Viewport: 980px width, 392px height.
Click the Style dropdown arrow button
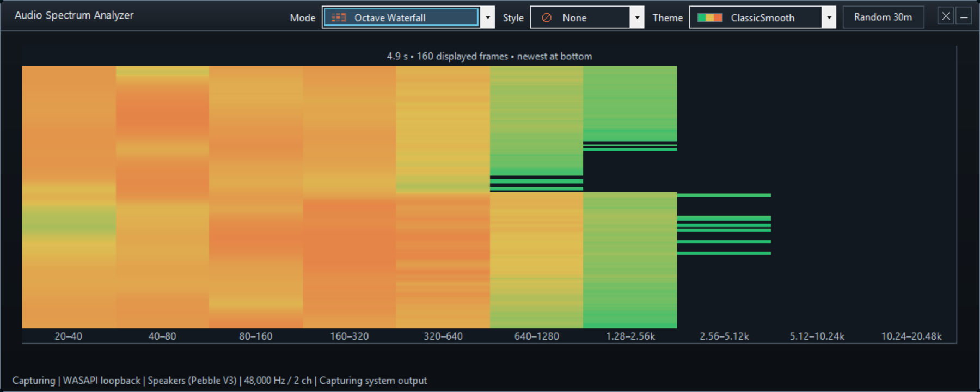tap(637, 17)
